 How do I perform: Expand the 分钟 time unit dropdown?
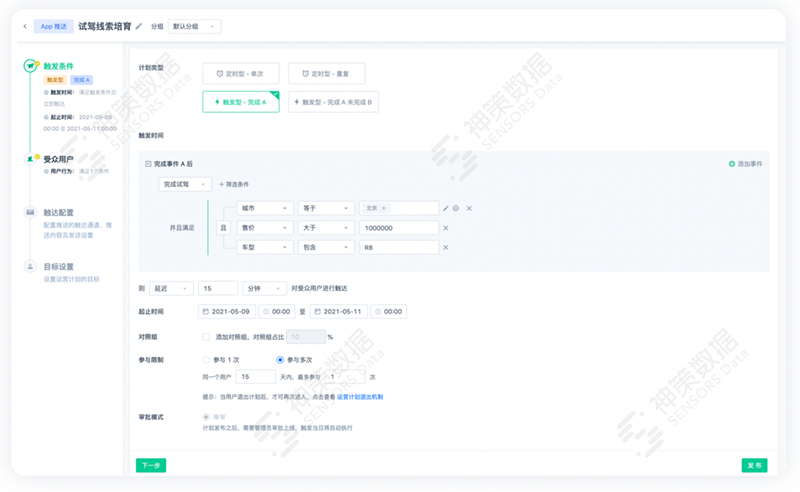264,288
